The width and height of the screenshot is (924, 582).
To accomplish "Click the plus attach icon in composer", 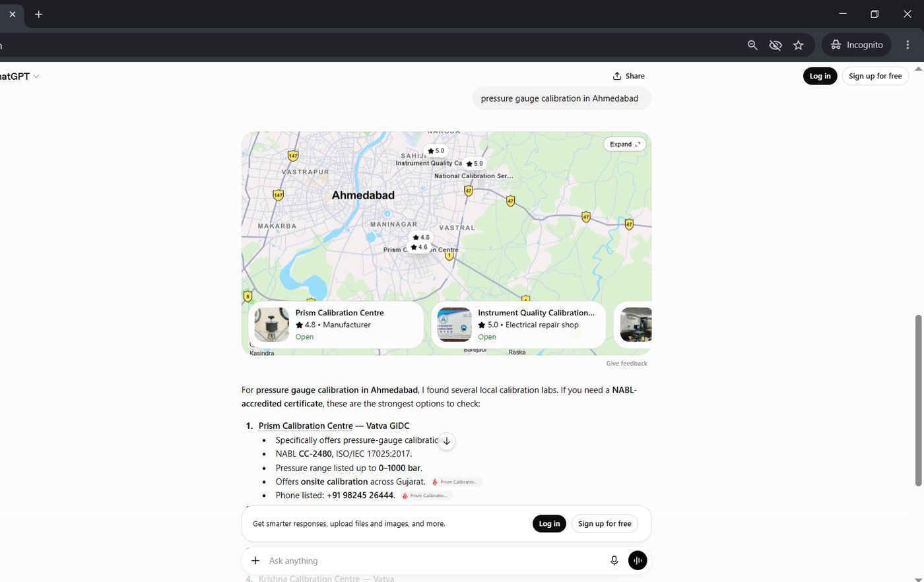I will 255,561.
